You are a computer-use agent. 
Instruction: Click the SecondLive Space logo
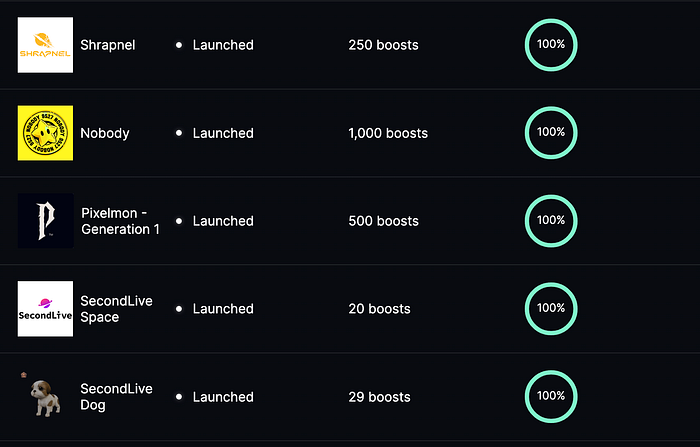pyautogui.click(x=45, y=309)
